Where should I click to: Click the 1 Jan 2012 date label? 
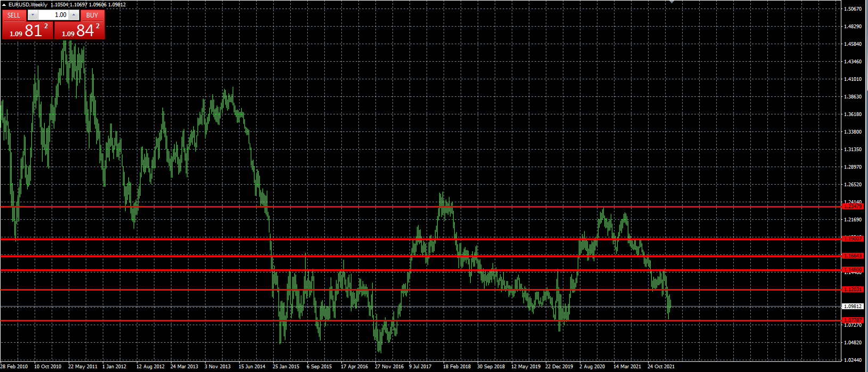click(x=114, y=367)
